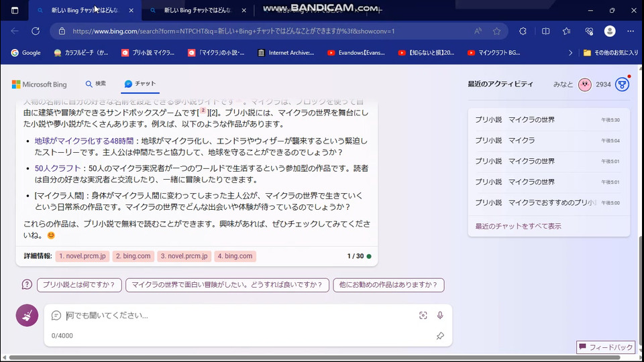The width and height of the screenshot is (644, 362).
Task: Open browser essentials heart icon
Action: click(x=589, y=32)
